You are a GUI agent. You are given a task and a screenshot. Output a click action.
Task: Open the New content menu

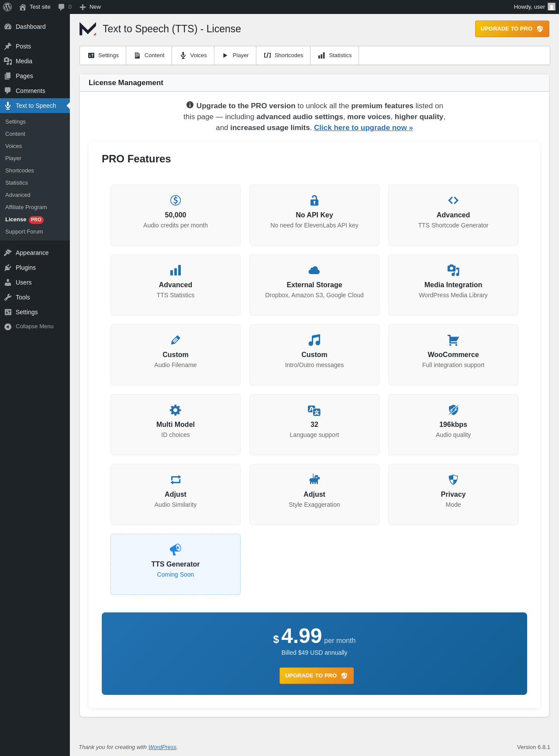[90, 7]
